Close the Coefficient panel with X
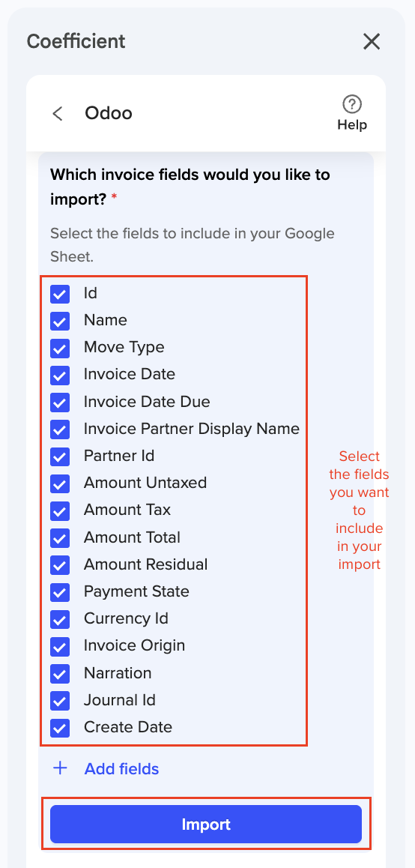The width and height of the screenshot is (415, 868). 372,41
